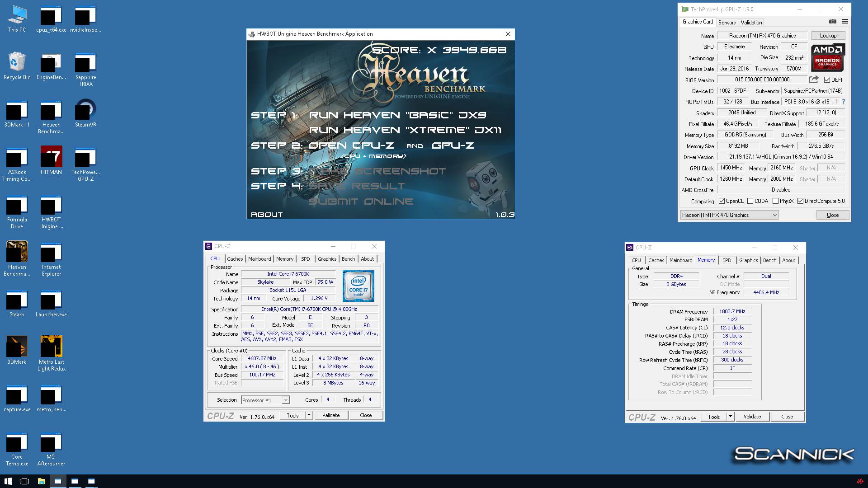Toggle UEFI checkbox in GPU-Z
This screenshot has width=868, height=488.
tap(827, 80)
